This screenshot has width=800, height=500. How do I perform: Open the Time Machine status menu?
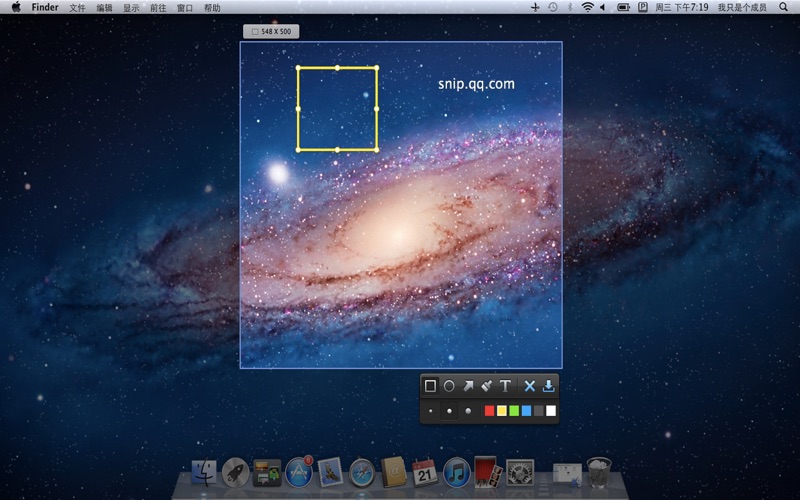552,7
